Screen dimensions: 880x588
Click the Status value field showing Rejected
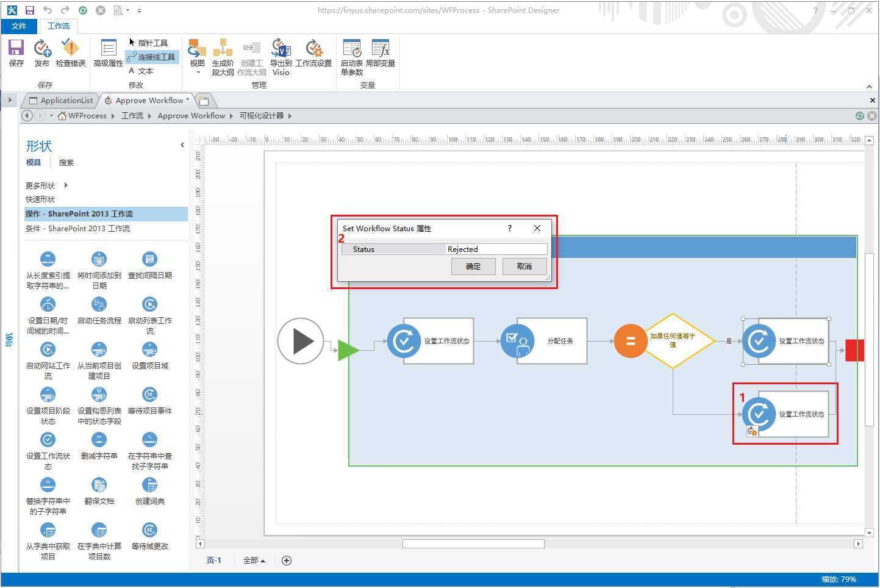496,249
